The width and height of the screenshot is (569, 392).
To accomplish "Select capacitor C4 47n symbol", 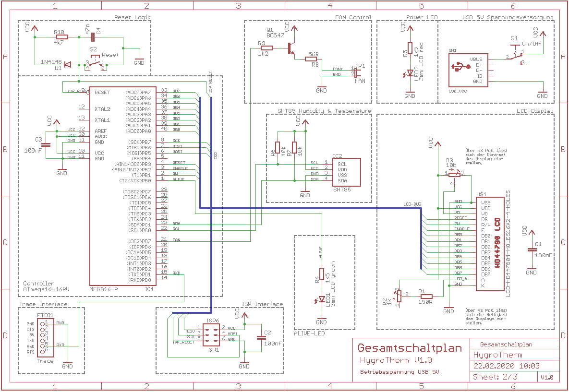I will [x=93, y=36].
